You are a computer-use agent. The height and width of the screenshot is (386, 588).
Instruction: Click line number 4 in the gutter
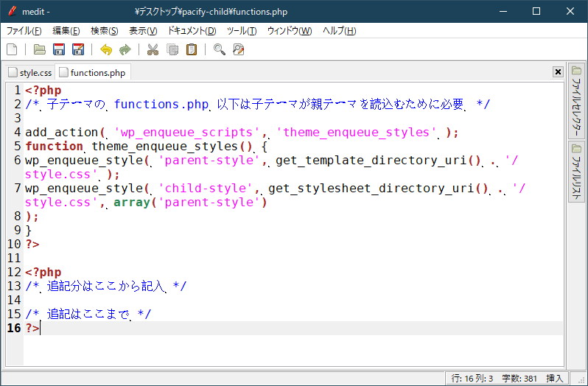pos(17,132)
